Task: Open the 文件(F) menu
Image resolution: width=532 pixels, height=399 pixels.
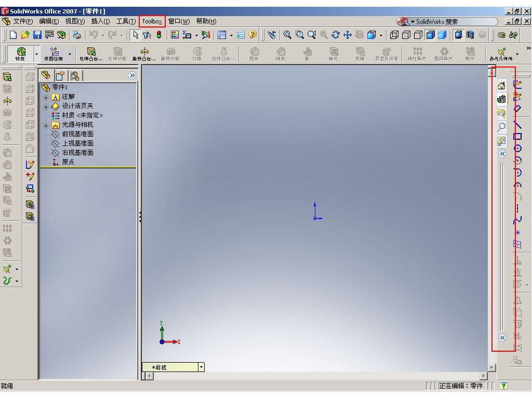Action: 23,21
